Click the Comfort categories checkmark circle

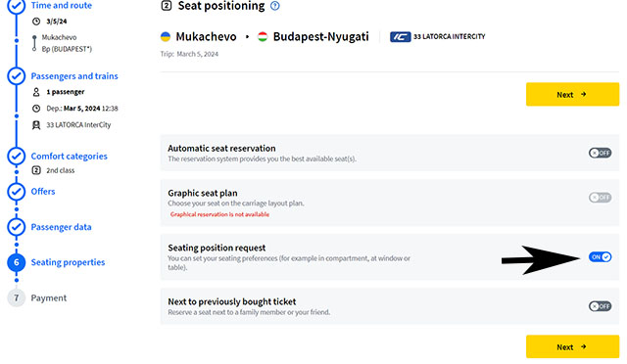coord(17,157)
